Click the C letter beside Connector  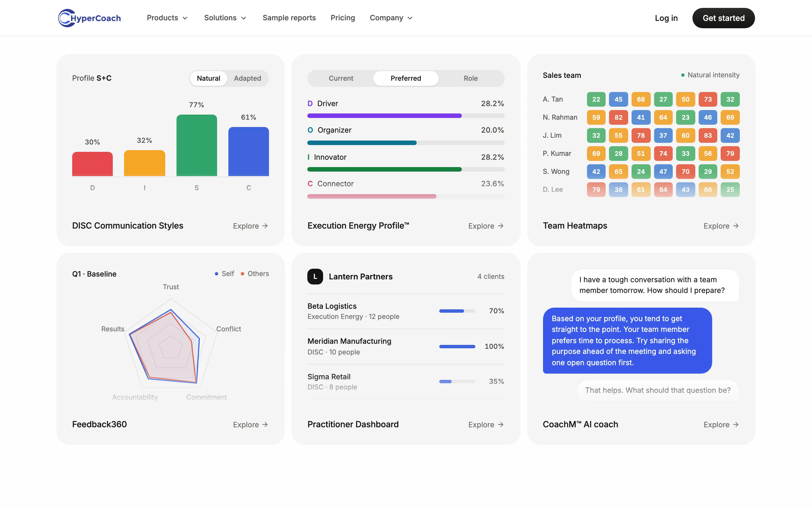(310, 184)
